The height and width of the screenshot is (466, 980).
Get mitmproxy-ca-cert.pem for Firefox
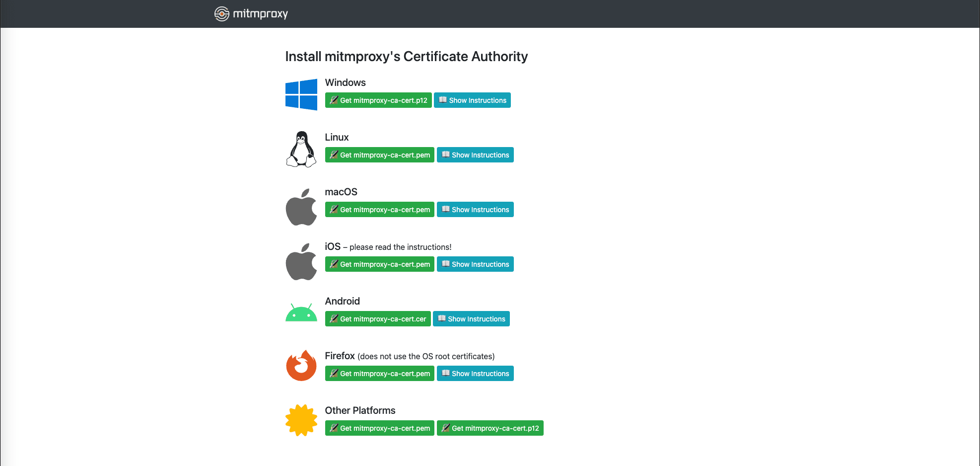click(x=380, y=374)
